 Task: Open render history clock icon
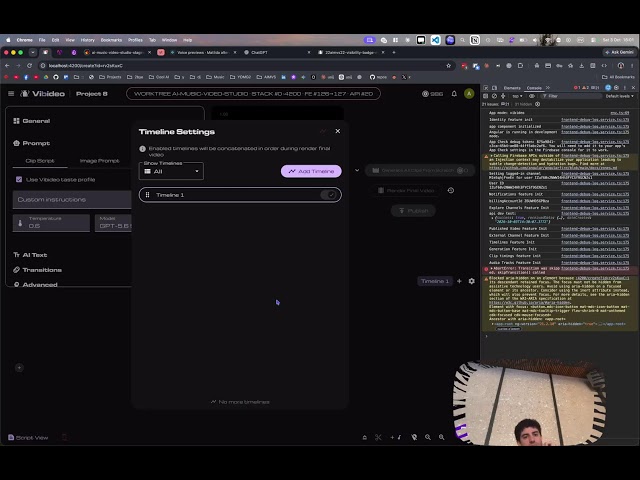click(451, 190)
